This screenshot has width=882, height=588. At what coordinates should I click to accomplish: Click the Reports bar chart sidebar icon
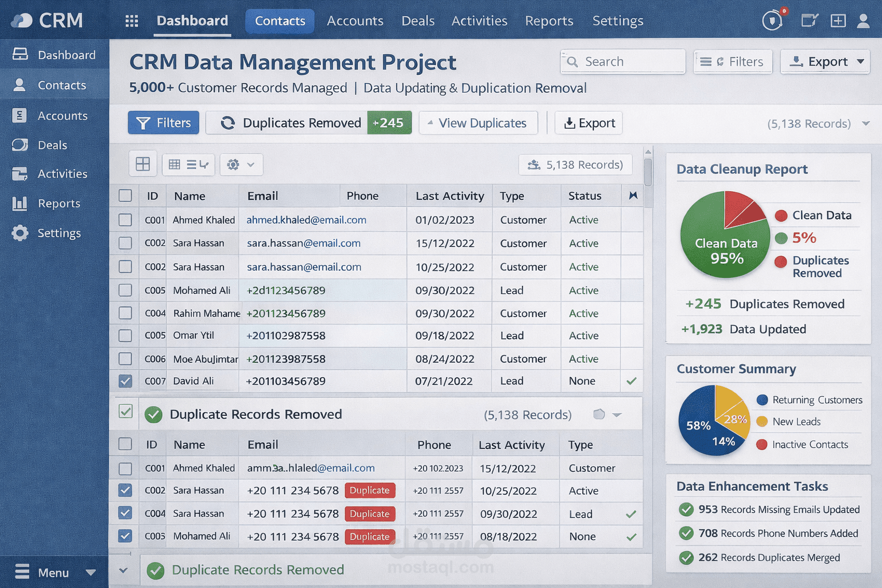[x=20, y=203]
